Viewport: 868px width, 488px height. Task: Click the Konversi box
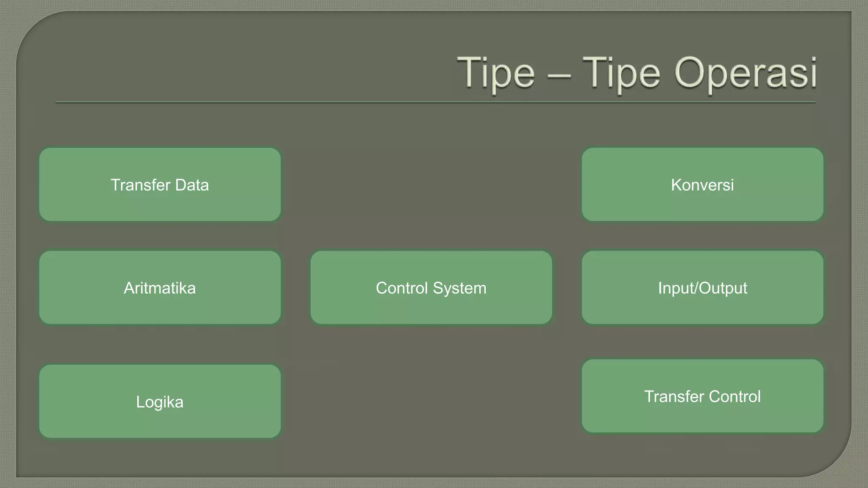(702, 184)
